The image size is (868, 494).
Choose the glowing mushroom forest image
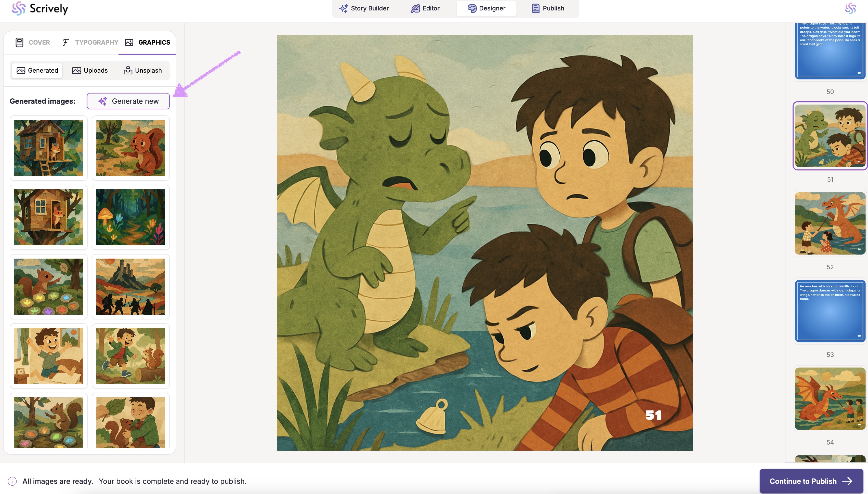click(131, 217)
